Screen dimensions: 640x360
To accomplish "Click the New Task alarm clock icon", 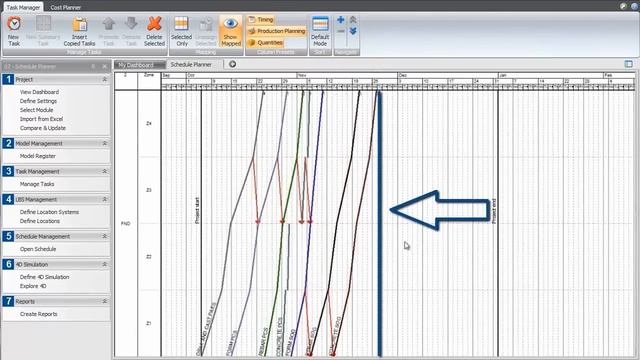I will pyautogui.click(x=14, y=24).
